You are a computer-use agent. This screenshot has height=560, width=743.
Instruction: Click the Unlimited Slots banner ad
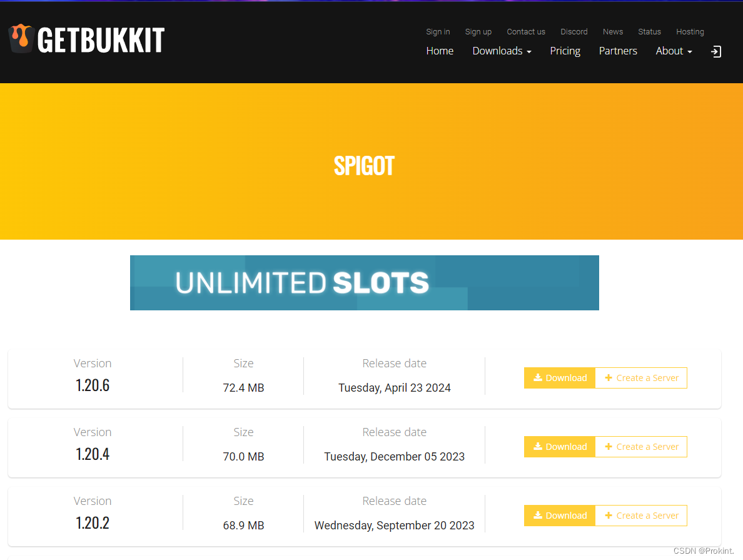point(365,283)
